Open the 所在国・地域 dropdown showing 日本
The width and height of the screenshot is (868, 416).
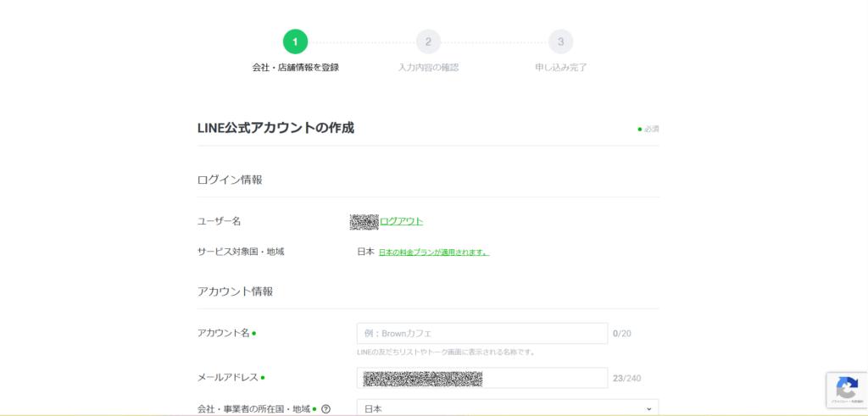tap(508, 409)
